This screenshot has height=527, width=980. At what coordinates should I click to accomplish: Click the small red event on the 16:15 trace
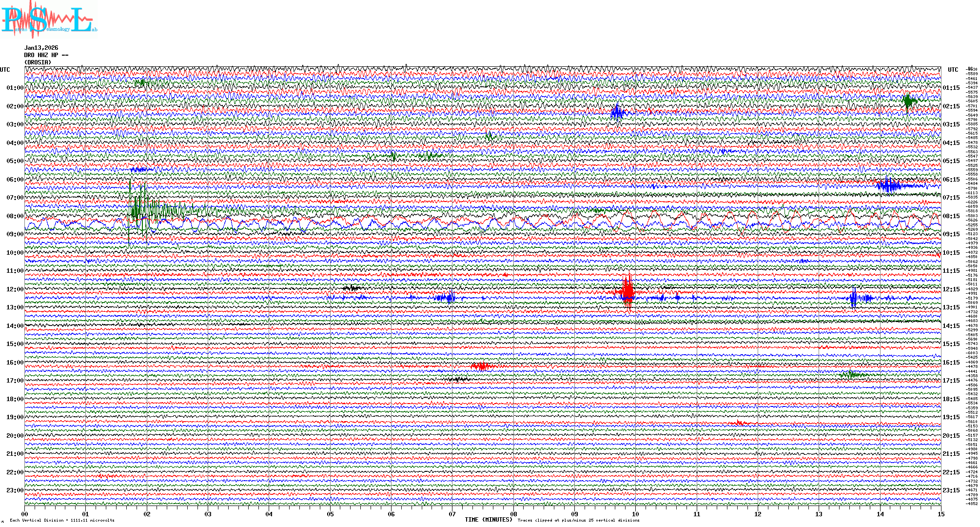pyautogui.click(x=482, y=366)
